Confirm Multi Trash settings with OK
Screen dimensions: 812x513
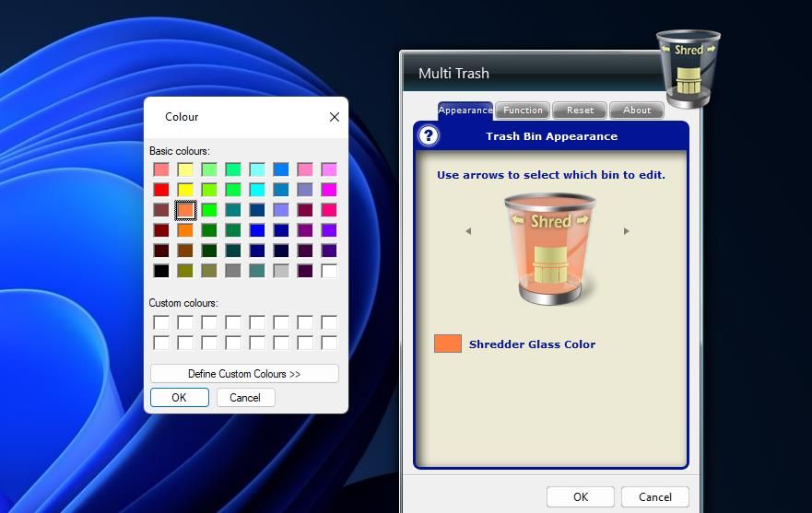[580, 496]
